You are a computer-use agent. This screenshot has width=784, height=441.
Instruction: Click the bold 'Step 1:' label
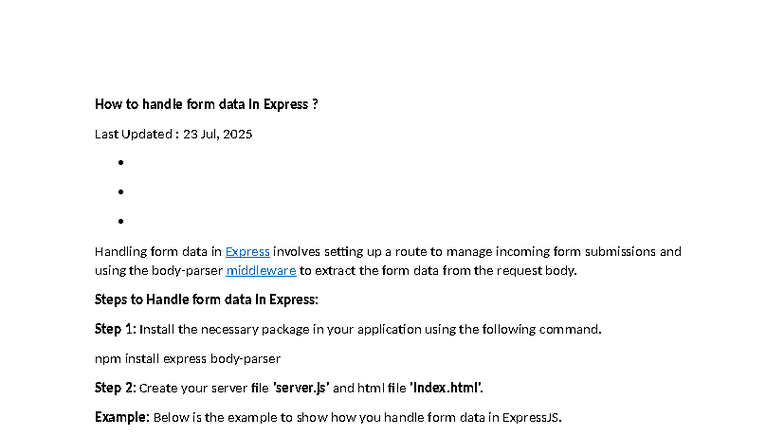[116, 329]
